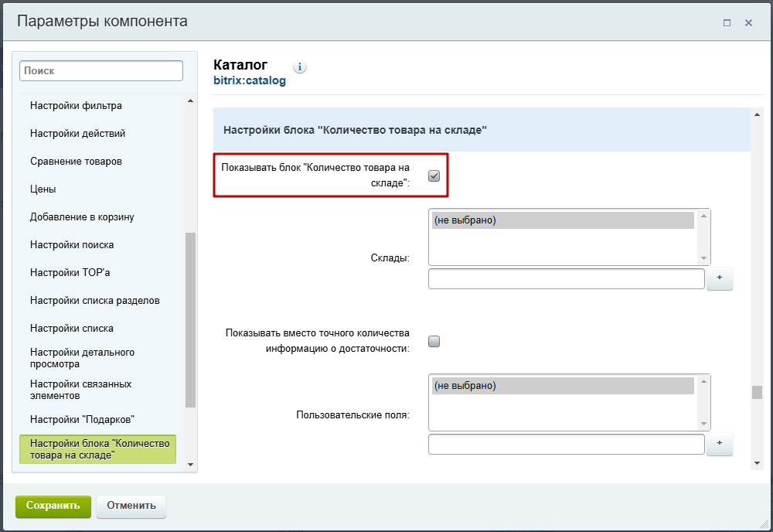
Task: Add a user field with plus button
Action: (x=719, y=443)
